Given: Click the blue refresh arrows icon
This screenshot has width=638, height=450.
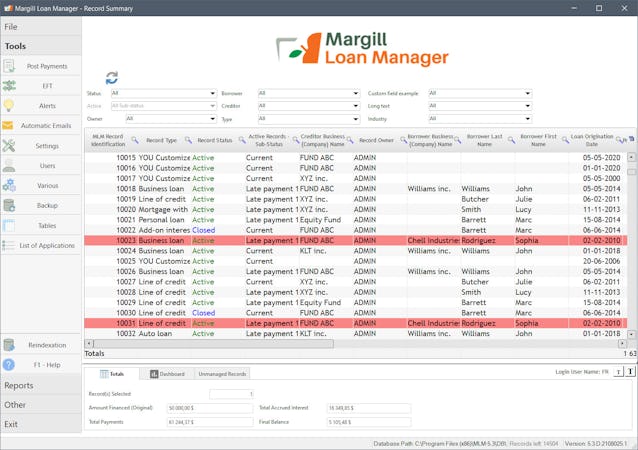Looking at the screenshot, I should 112,78.
